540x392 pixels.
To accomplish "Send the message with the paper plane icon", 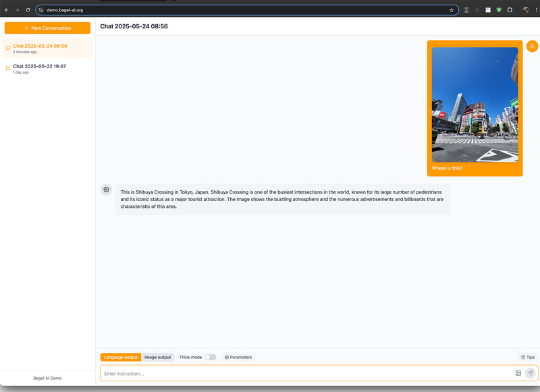I will [x=531, y=373].
